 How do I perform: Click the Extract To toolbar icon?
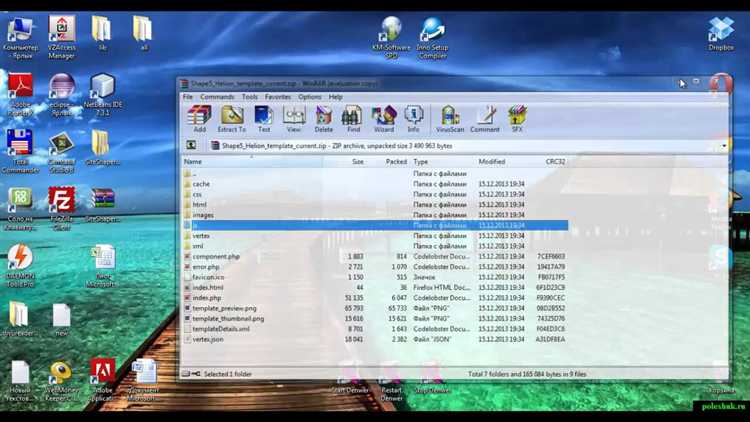(x=232, y=119)
